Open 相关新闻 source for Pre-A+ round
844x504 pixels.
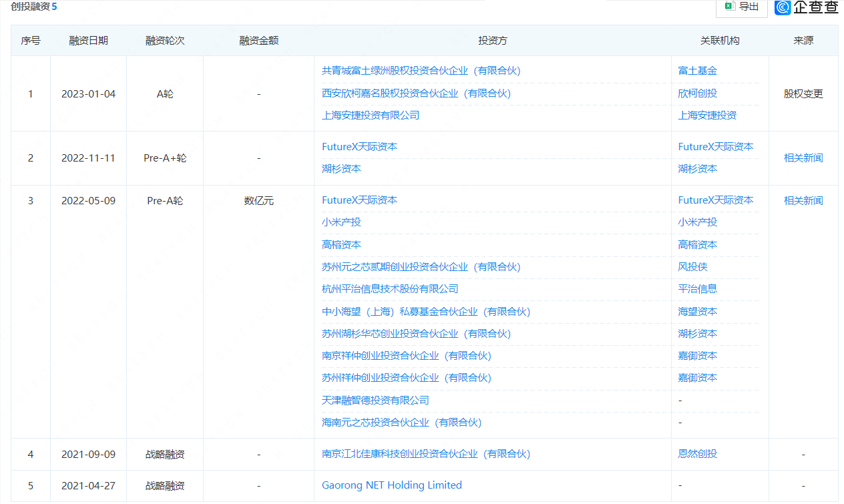click(x=803, y=158)
